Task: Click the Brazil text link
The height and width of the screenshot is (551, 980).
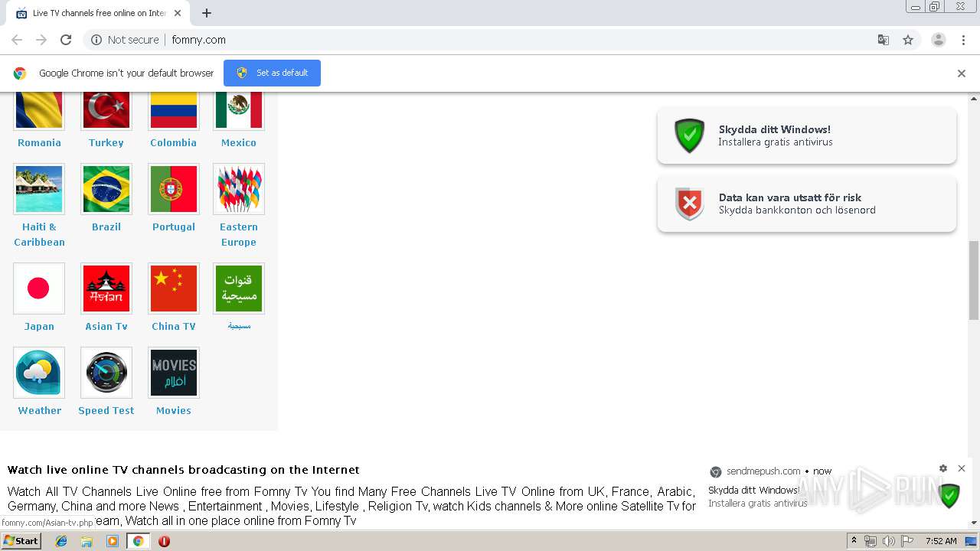Action: pyautogui.click(x=106, y=227)
